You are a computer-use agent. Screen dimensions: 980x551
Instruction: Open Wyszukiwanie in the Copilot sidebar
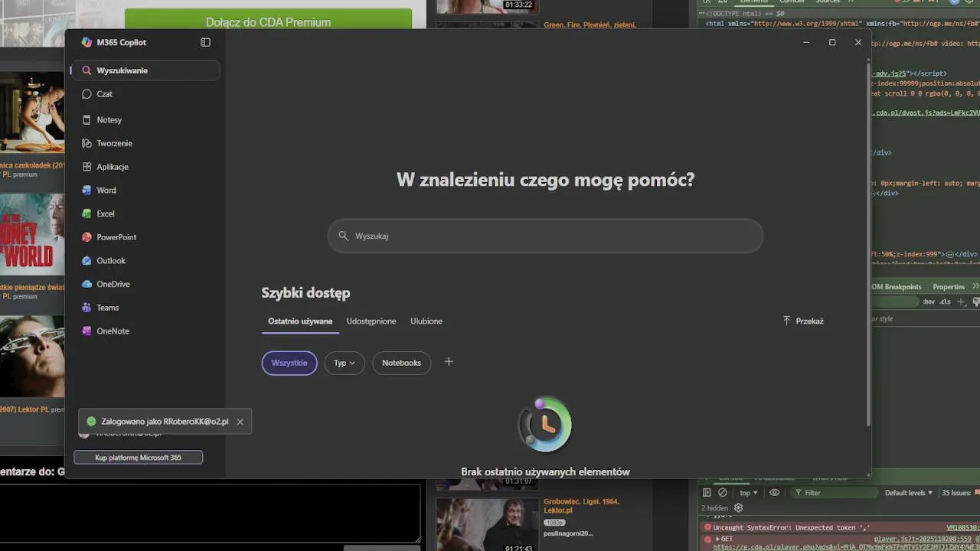[x=145, y=70]
